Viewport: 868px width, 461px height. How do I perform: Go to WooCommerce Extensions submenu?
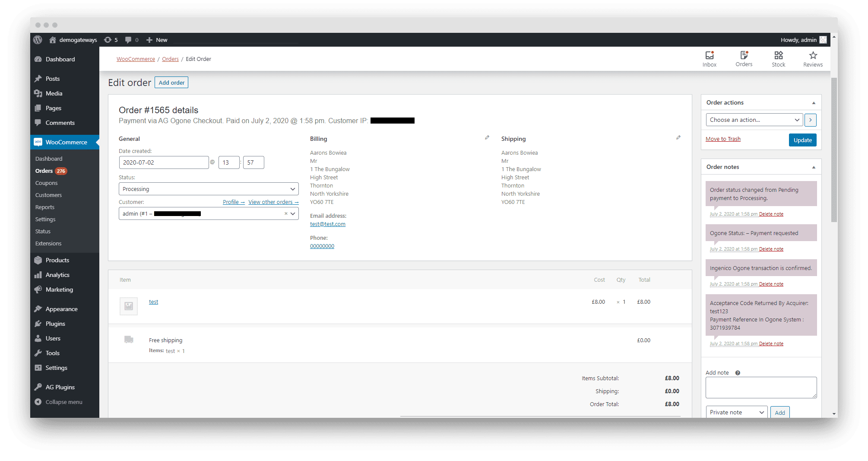pos(48,243)
